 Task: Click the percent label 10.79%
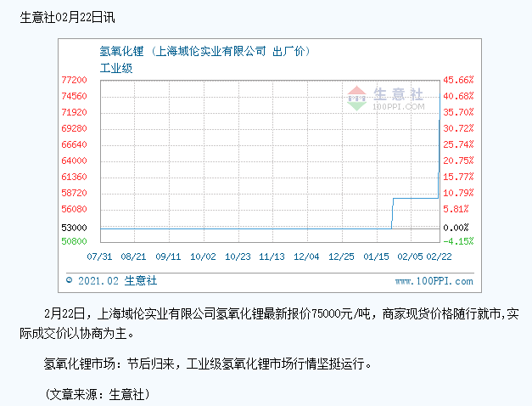[x=458, y=193]
